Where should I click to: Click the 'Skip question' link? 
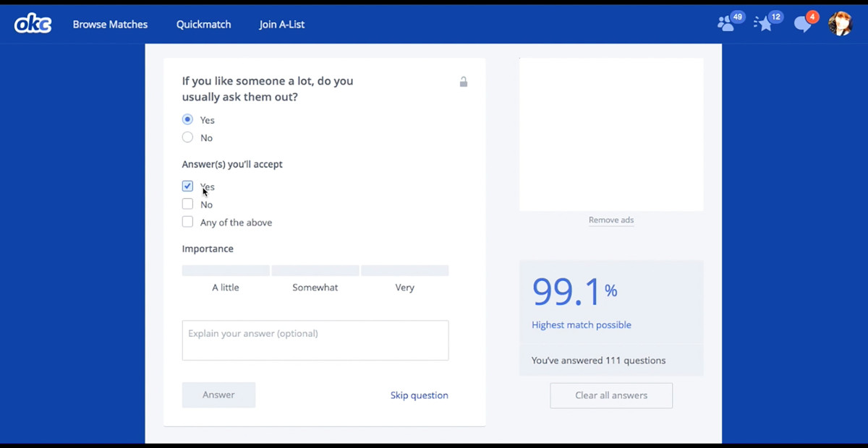coord(419,395)
